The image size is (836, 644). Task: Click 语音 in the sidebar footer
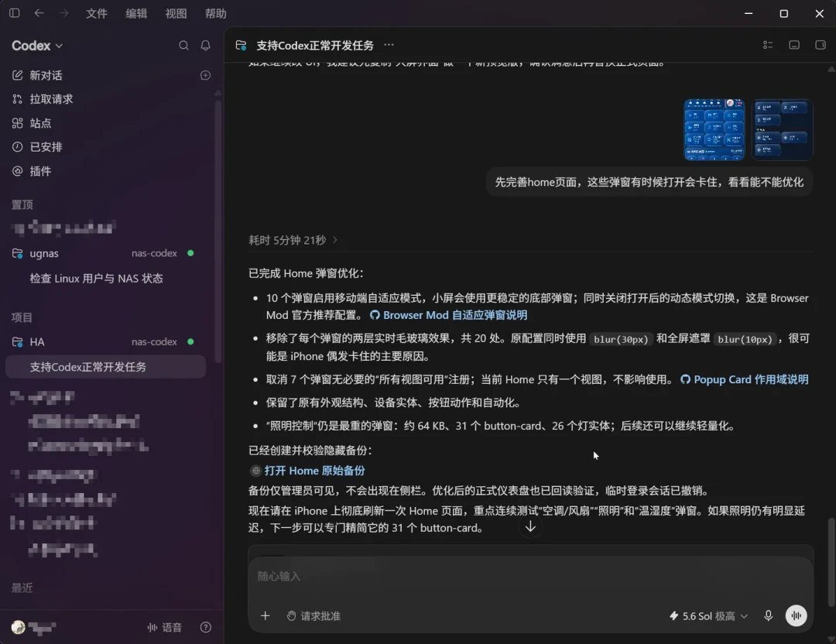(165, 628)
